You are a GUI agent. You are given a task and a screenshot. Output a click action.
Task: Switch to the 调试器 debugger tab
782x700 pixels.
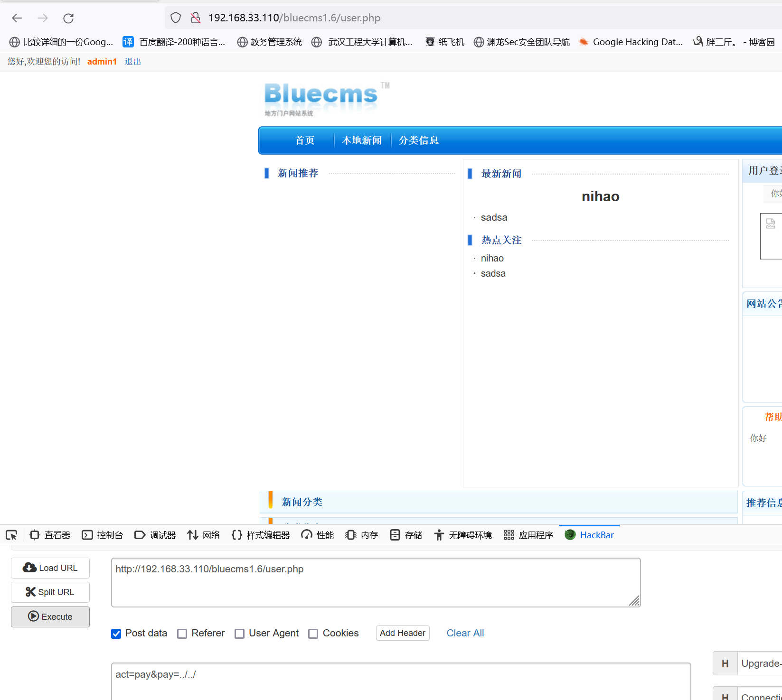point(155,535)
